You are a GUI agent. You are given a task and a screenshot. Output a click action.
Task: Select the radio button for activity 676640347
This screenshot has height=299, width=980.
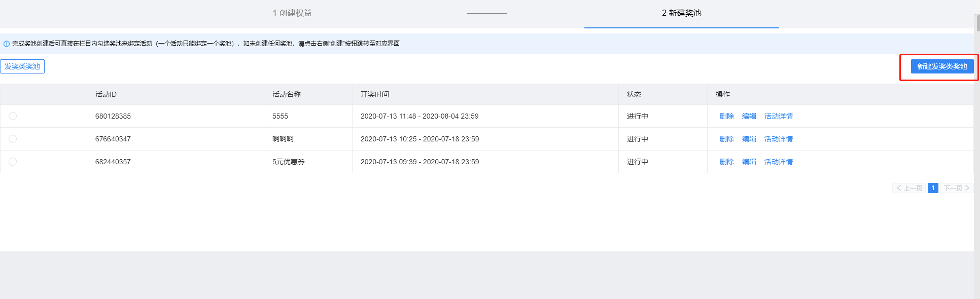pos(13,139)
